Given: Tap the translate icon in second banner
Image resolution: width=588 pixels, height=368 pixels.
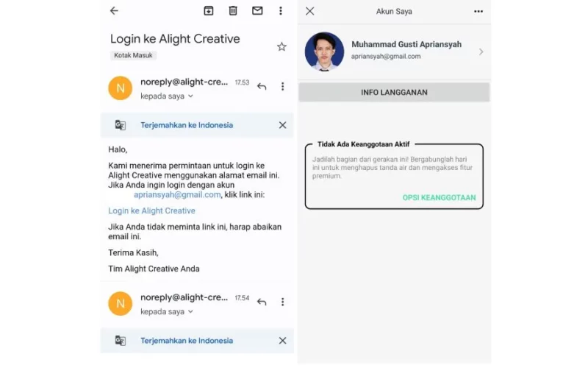Looking at the screenshot, I should pos(120,341).
